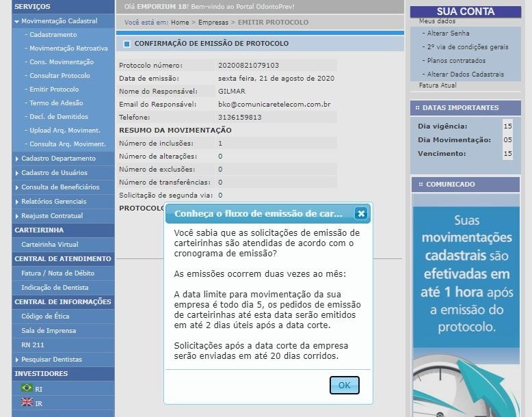Image resolution: width=532 pixels, height=417 pixels.
Task: Open Carteirinha Virtual link
Action: tap(50, 245)
